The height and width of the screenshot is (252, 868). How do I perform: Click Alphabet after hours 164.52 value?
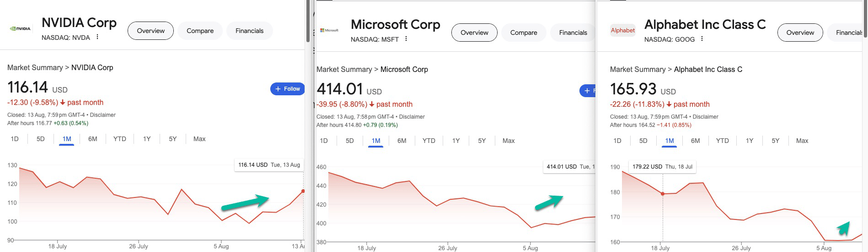point(647,125)
